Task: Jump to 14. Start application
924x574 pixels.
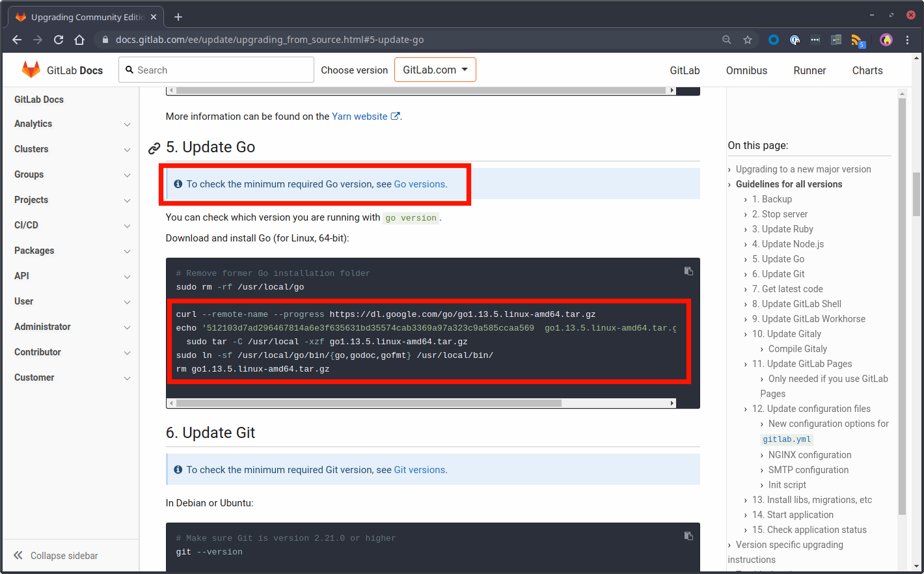Action: (x=793, y=515)
